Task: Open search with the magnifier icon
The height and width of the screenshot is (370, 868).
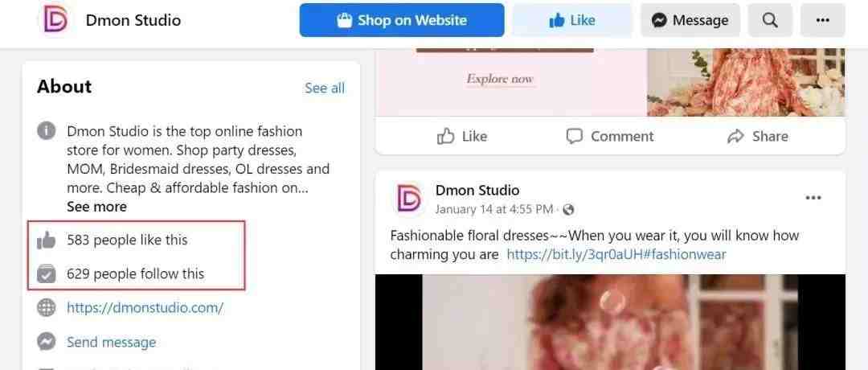Action: point(770,20)
